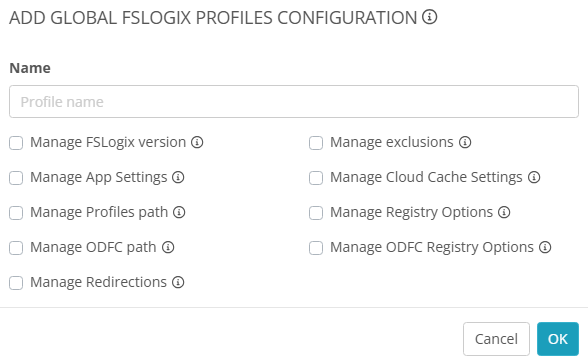This screenshot has height=364, width=588.
Task: Click info icon next to Manage ODFC path
Action: (x=168, y=247)
